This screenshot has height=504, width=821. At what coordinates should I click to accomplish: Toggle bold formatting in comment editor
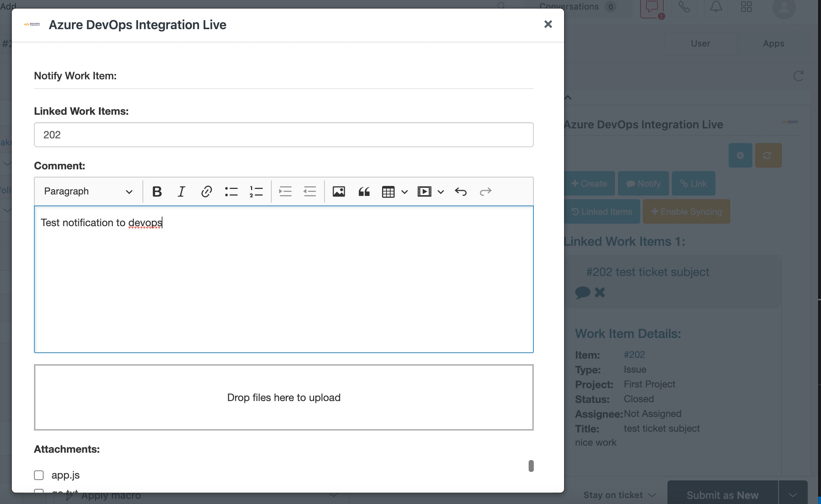[157, 191]
